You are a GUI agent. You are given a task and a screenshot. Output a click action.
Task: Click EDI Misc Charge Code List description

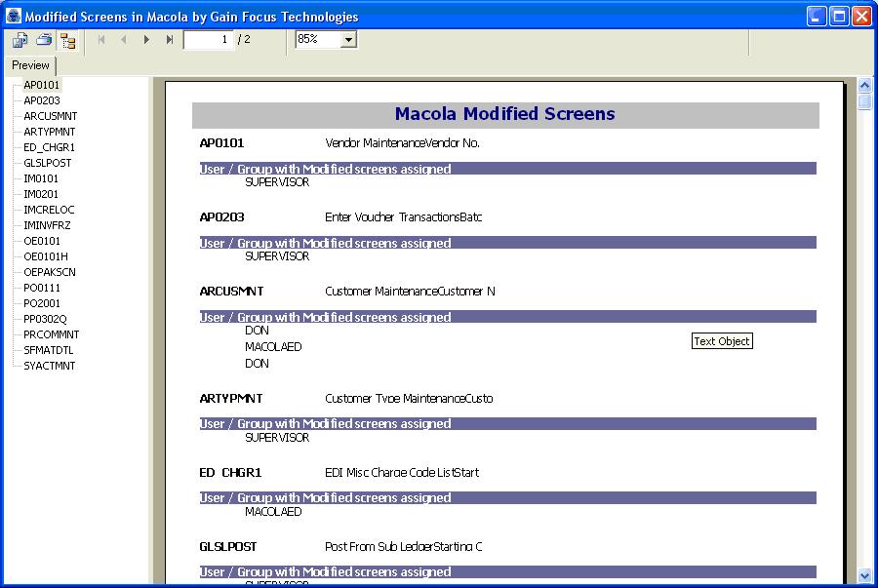click(x=402, y=473)
